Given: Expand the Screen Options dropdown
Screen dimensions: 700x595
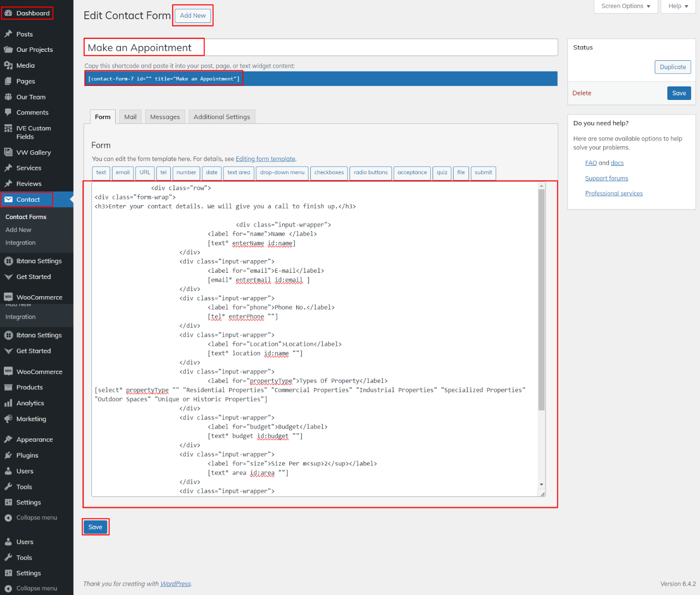Looking at the screenshot, I should pos(625,6).
